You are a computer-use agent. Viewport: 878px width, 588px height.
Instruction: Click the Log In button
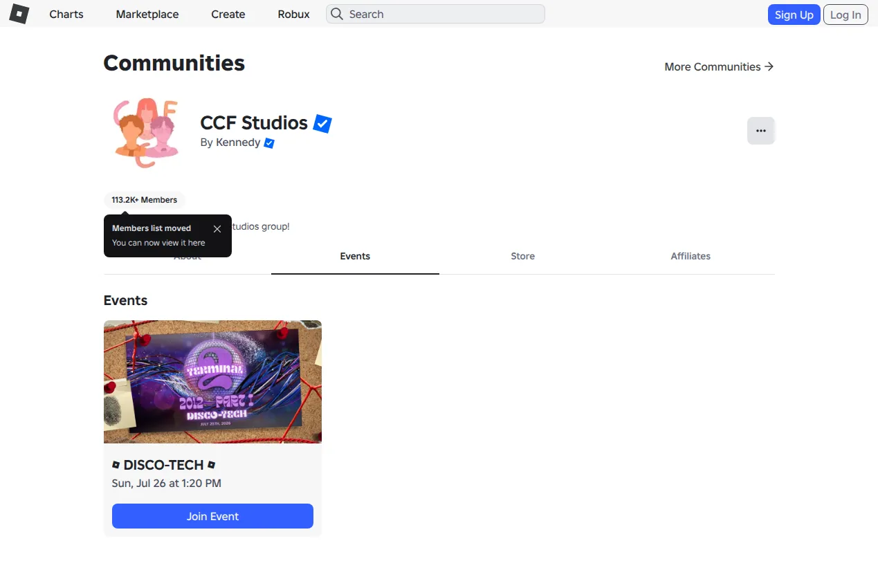[x=845, y=15]
